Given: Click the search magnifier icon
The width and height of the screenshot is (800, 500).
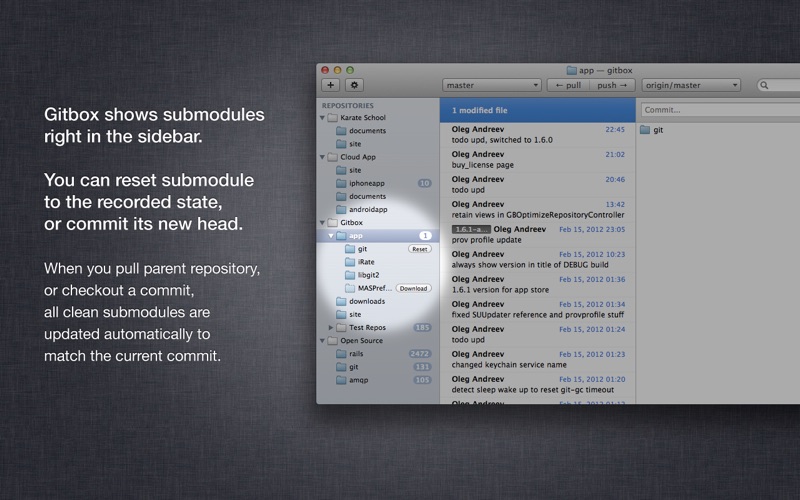Looking at the screenshot, I should (x=766, y=86).
